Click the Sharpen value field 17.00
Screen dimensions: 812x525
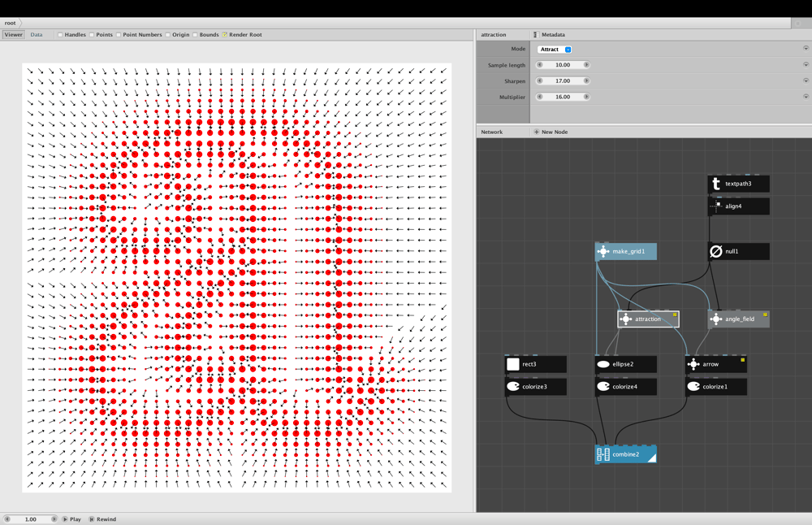pyautogui.click(x=563, y=80)
